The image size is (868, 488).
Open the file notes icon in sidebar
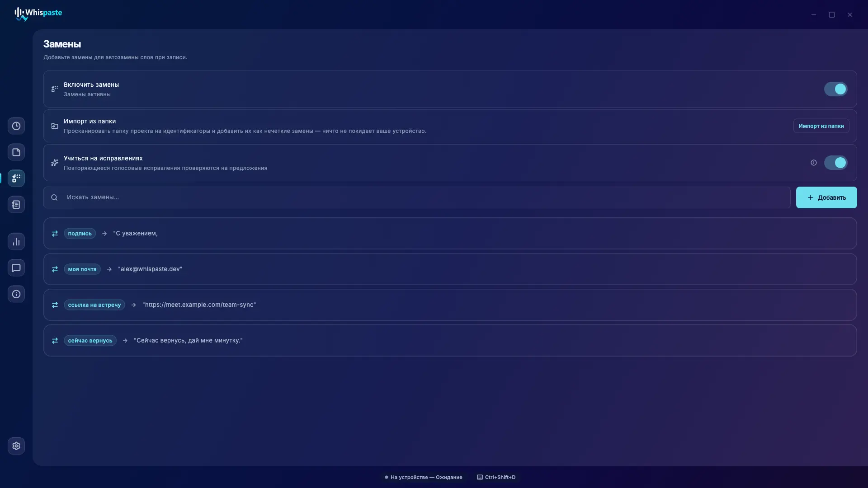coord(16,152)
